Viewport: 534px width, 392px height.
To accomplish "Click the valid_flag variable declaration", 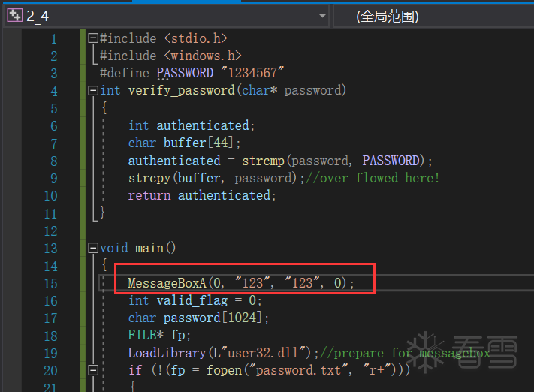I will [195, 300].
